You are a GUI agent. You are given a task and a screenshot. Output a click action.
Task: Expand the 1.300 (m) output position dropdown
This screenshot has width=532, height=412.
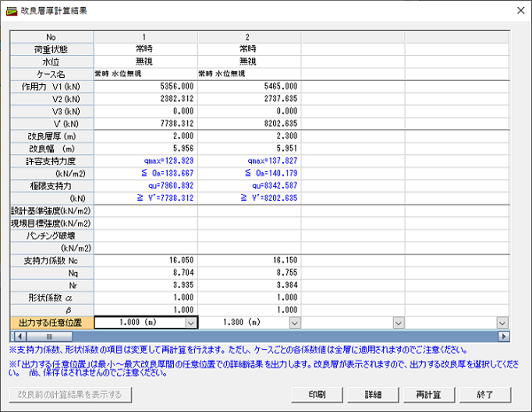(x=294, y=323)
